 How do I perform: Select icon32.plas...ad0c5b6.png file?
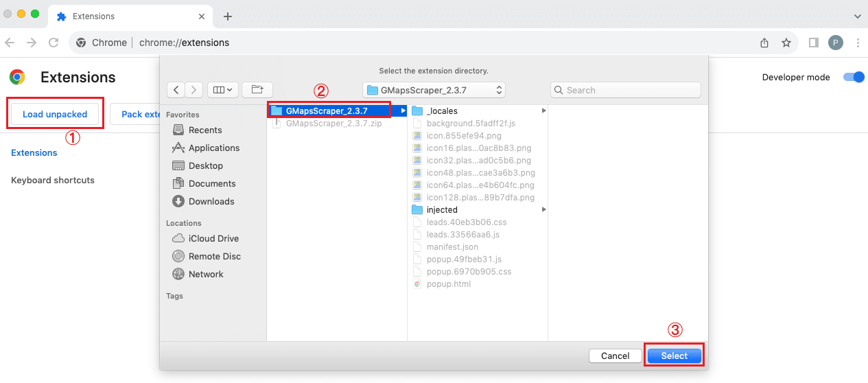pyautogui.click(x=478, y=160)
